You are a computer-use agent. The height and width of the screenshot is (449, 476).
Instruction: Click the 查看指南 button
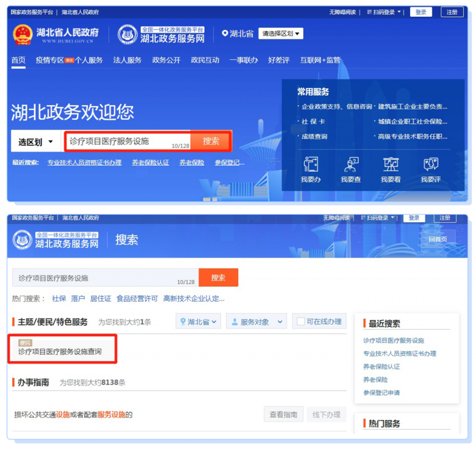click(x=283, y=414)
